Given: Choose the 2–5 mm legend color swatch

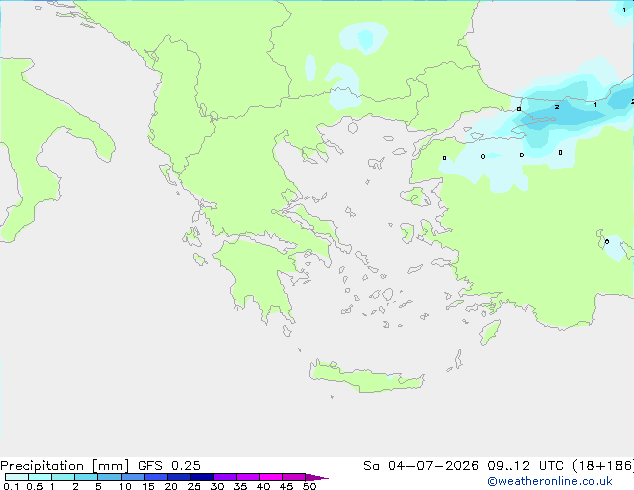Looking at the screenshot, I should click(x=86, y=477).
